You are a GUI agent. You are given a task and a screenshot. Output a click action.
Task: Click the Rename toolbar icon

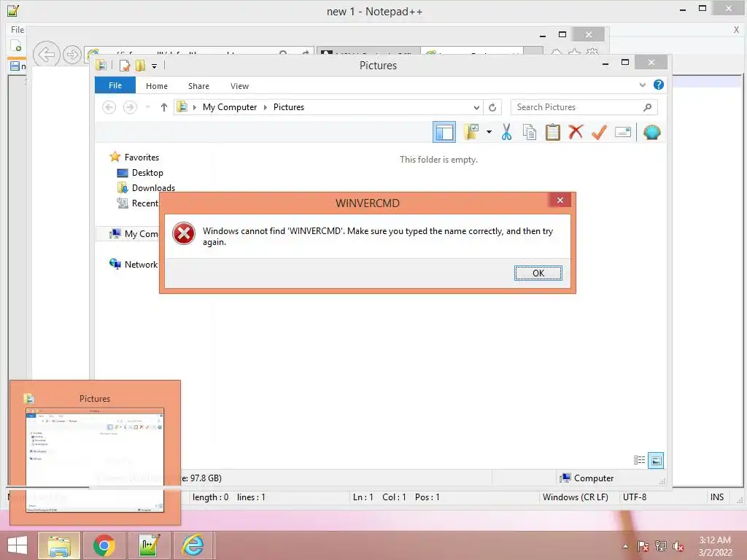(623, 132)
